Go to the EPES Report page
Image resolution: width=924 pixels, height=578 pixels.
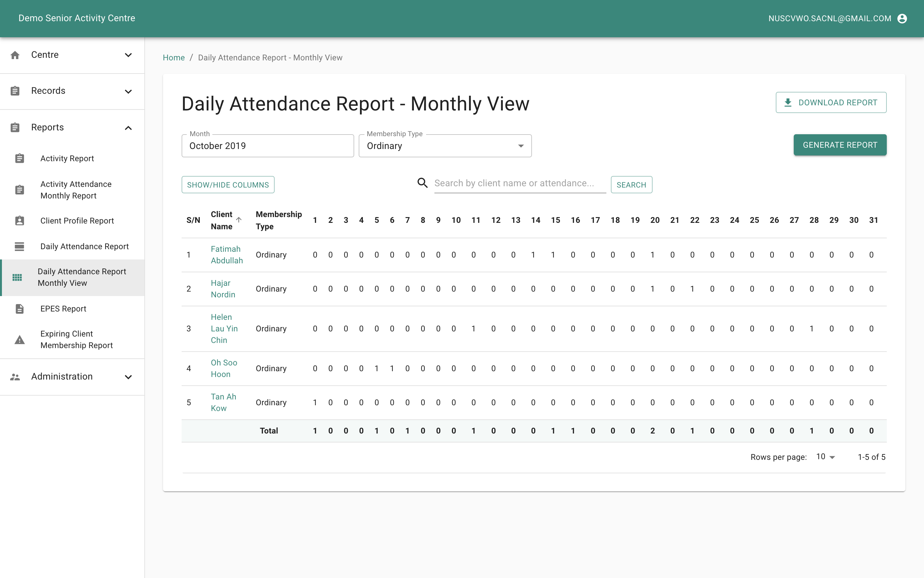pyautogui.click(x=64, y=309)
